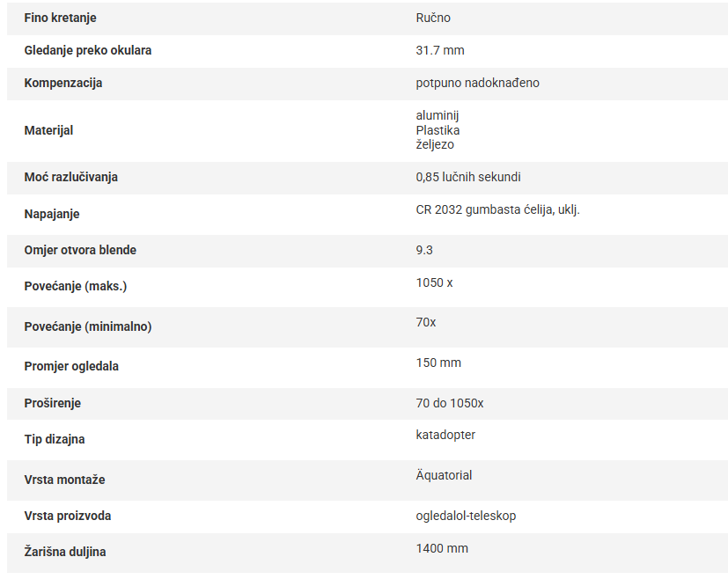Select the 'aluminij' material entry

pyautogui.click(x=438, y=115)
